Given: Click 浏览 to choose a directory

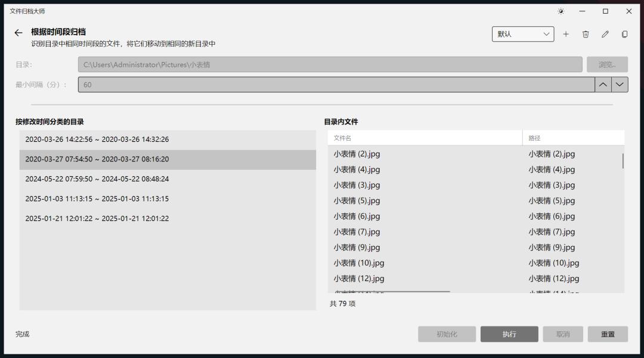Looking at the screenshot, I should [605, 64].
